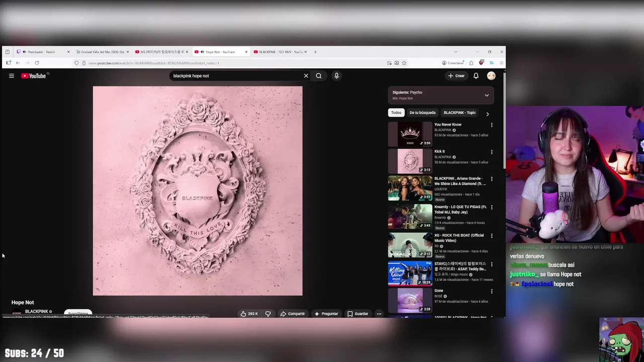Go back with the browser back arrow

(x=18, y=63)
